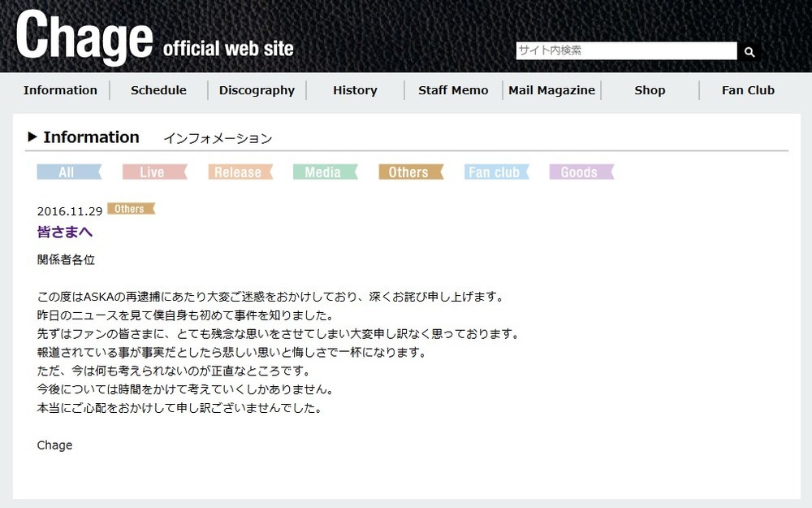Click inside the site search input field
The image size is (812, 508).
pyautogui.click(x=625, y=50)
